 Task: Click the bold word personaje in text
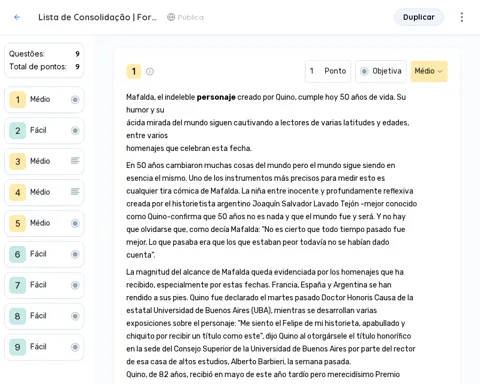tap(216, 97)
